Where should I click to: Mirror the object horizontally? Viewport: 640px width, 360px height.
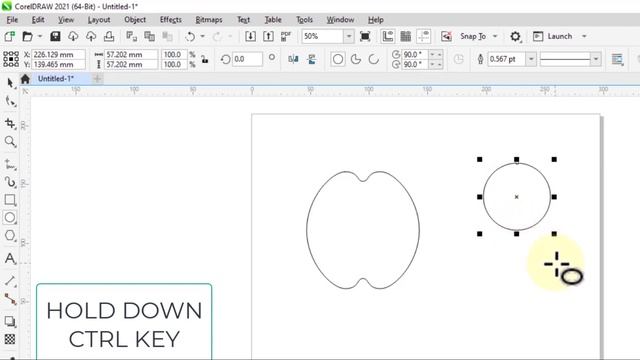293,59
